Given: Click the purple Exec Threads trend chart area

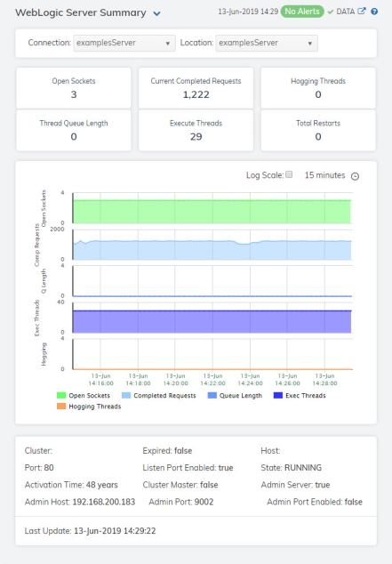Looking at the screenshot, I should pyautogui.click(x=212, y=321).
